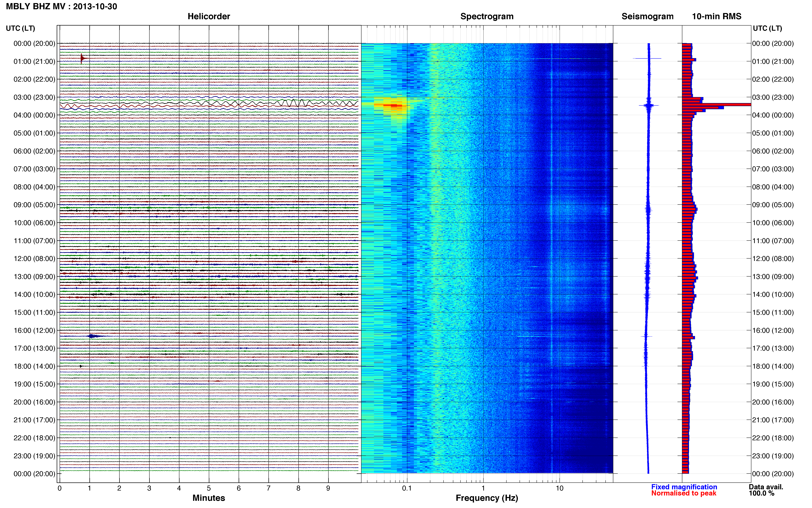Click the right UTC (LT) axis label
This screenshot has height=508, width=812.
[x=767, y=28]
